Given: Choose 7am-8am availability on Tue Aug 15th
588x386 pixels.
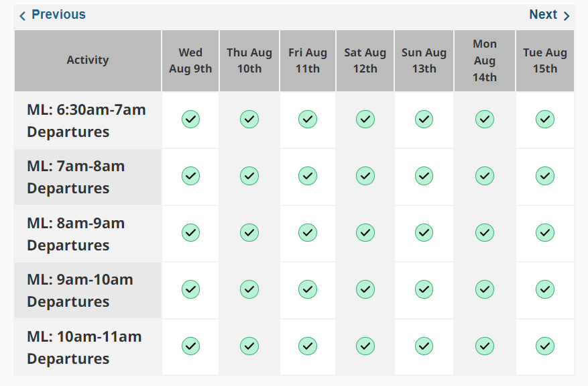Looking at the screenshot, I should tap(545, 176).
